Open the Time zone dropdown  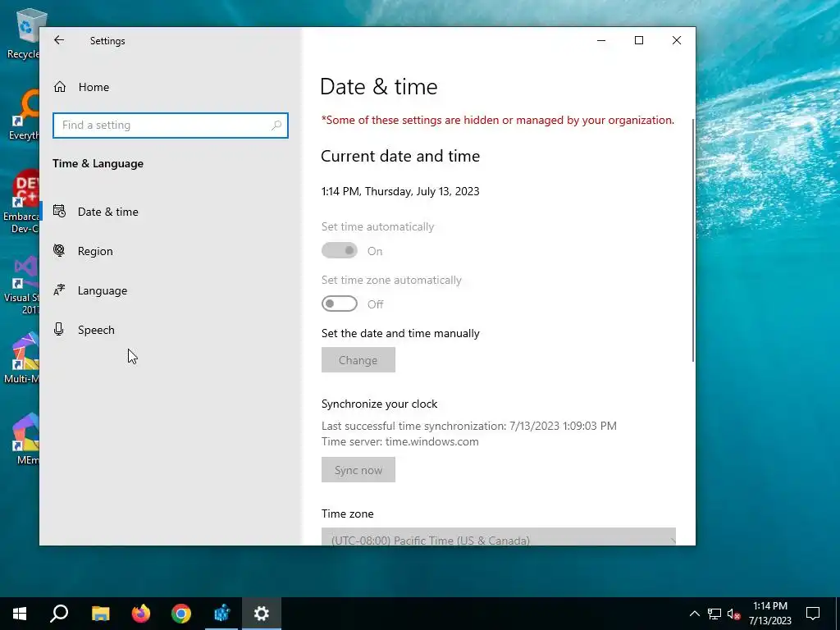(x=498, y=536)
